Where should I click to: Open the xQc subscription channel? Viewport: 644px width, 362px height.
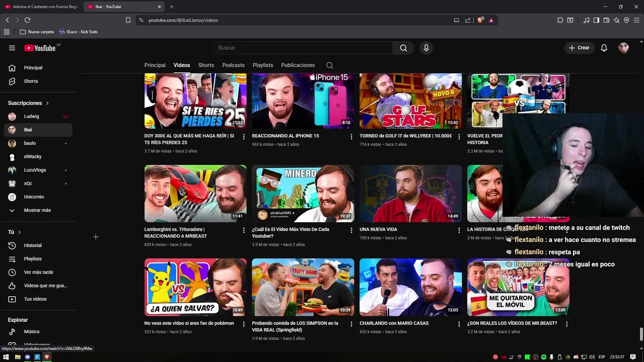tap(37, 184)
